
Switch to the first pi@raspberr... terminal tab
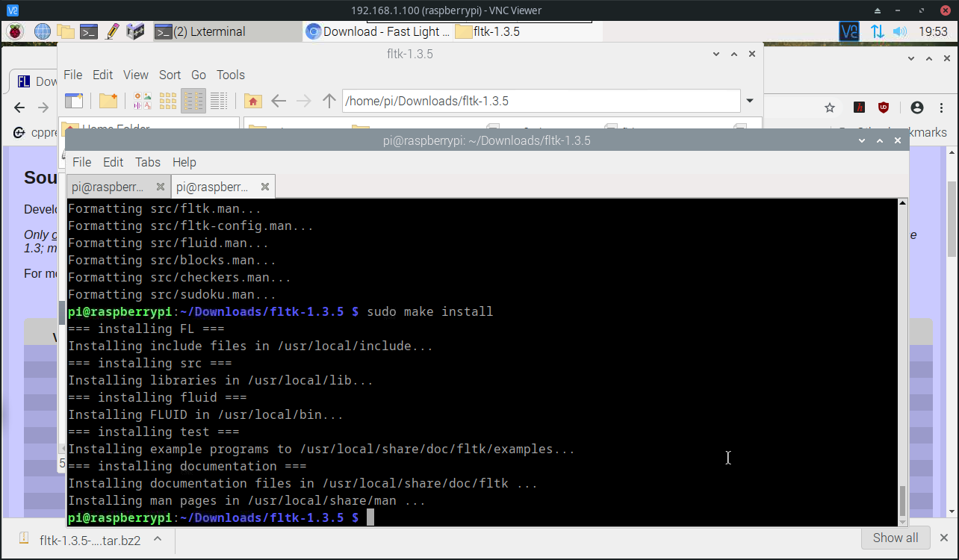pos(108,187)
